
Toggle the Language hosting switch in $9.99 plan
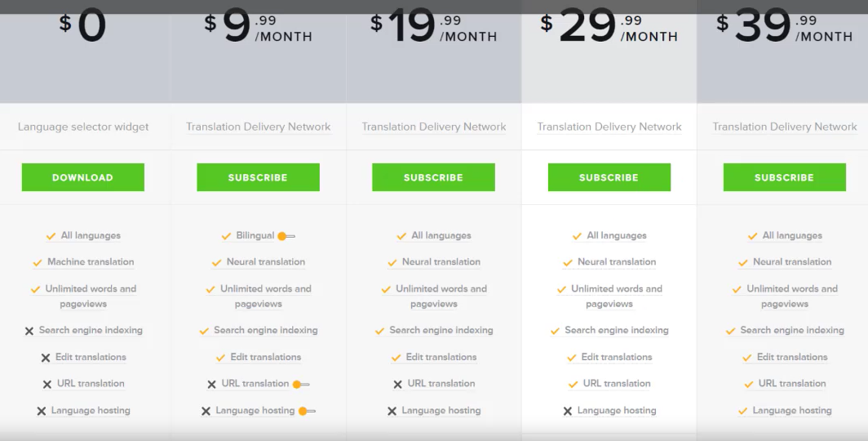click(x=307, y=411)
